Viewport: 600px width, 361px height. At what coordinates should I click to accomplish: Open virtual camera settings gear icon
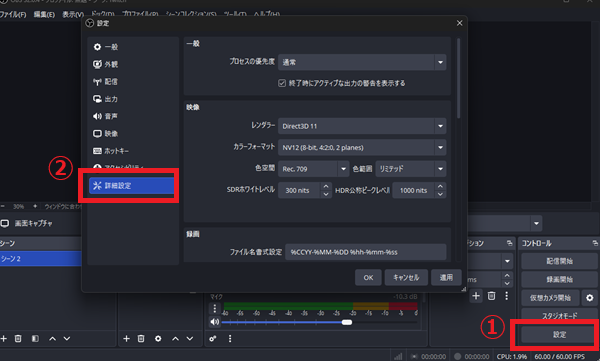(590, 298)
